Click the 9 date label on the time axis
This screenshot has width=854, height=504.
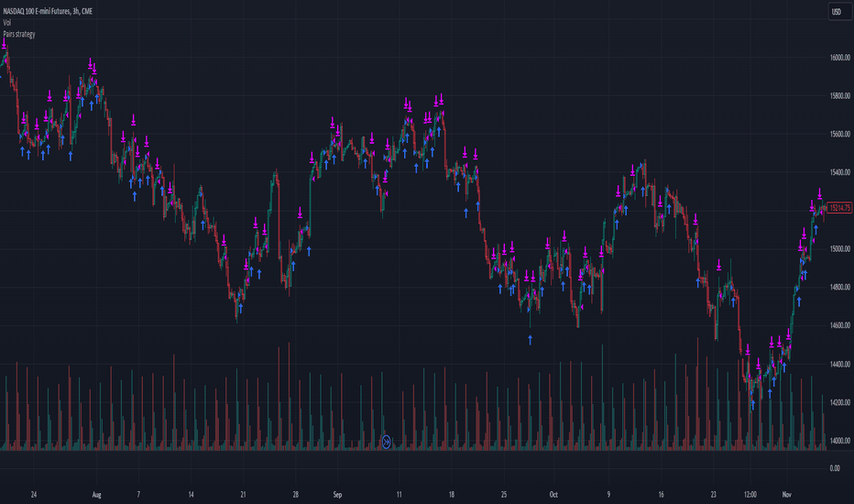coord(608,495)
